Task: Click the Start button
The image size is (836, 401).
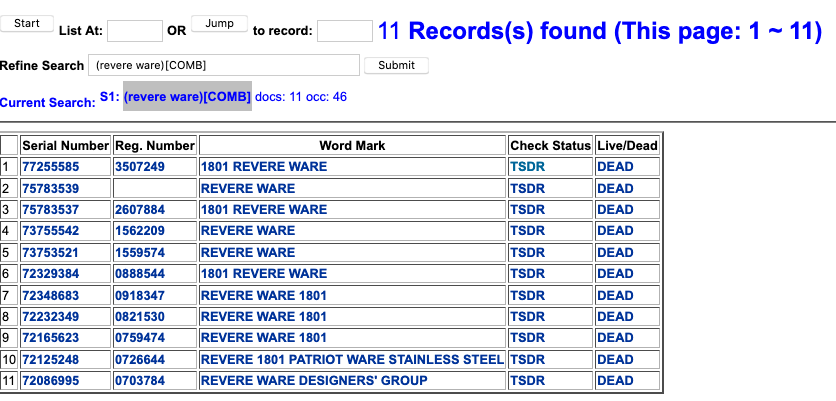Action: (27, 23)
